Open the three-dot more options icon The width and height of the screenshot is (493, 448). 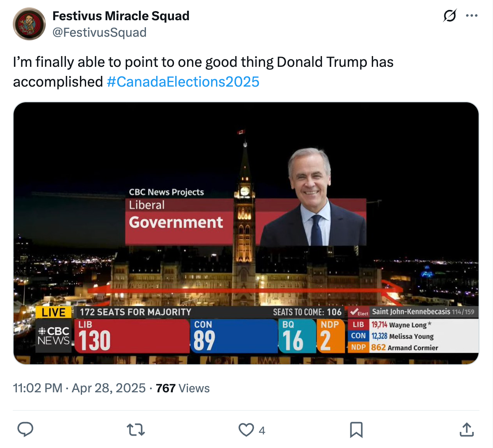coord(472,15)
